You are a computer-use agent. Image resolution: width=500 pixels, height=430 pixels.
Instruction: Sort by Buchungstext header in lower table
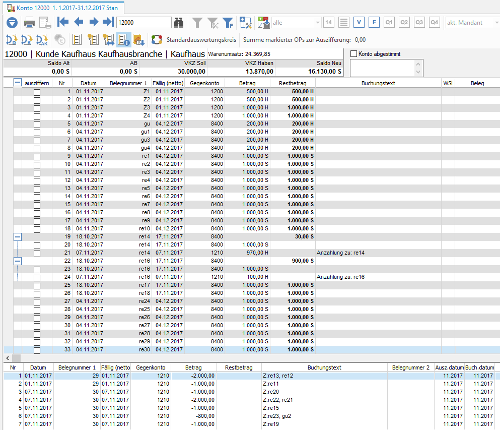click(324, 368)
